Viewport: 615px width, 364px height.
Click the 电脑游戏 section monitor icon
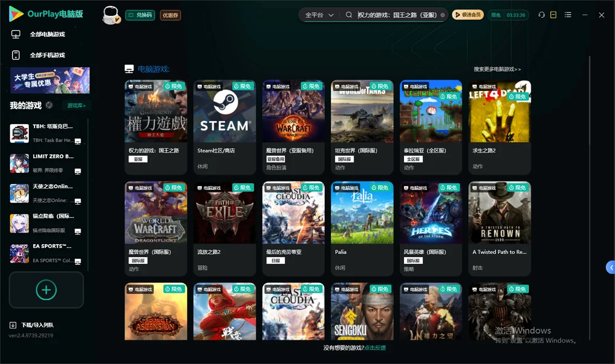pos(129,69)
